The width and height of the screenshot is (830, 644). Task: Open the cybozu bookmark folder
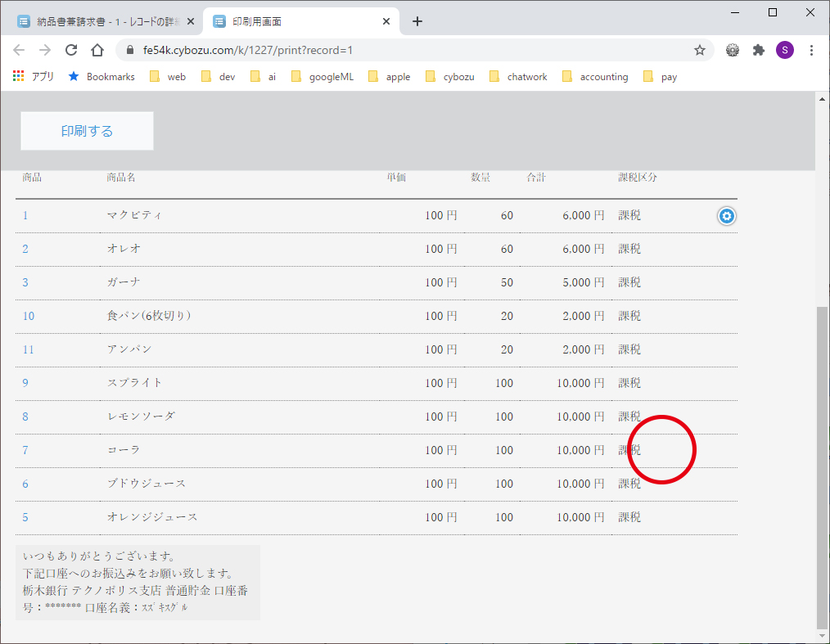pos(450,77)
